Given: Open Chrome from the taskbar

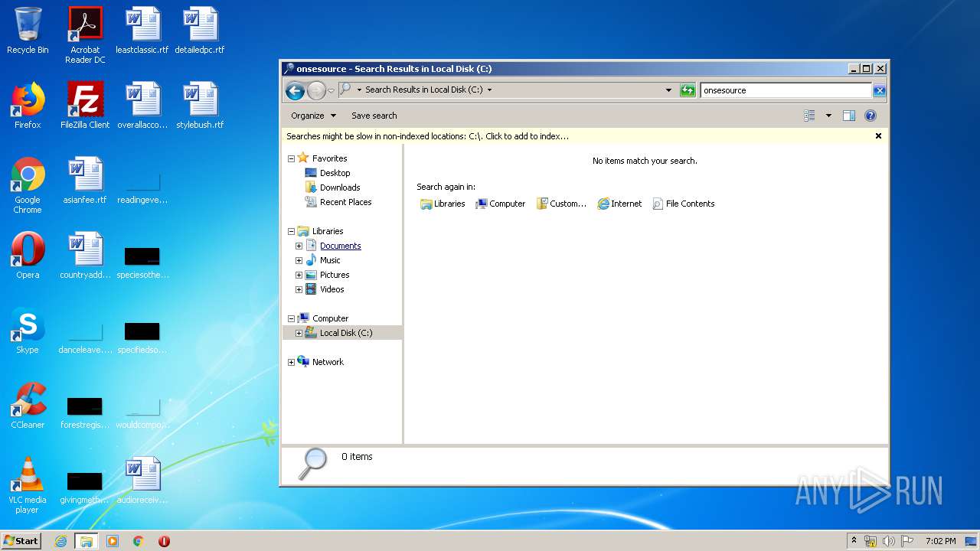Looking at the screenshot, I should click(x=139, y=541).
